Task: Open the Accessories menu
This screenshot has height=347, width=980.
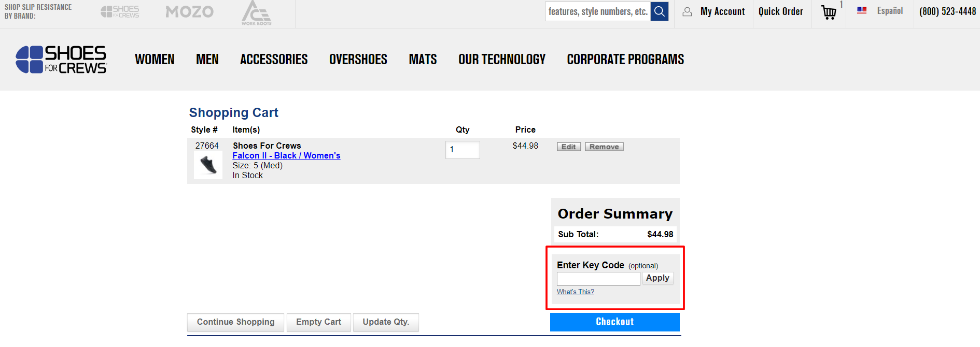Action: click(274, 60)
